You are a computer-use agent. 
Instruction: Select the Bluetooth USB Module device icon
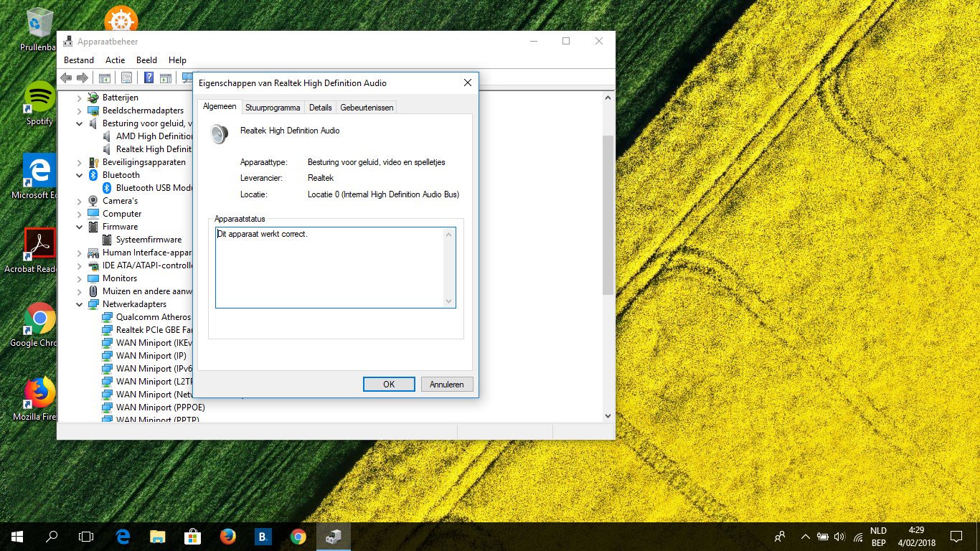107,188
